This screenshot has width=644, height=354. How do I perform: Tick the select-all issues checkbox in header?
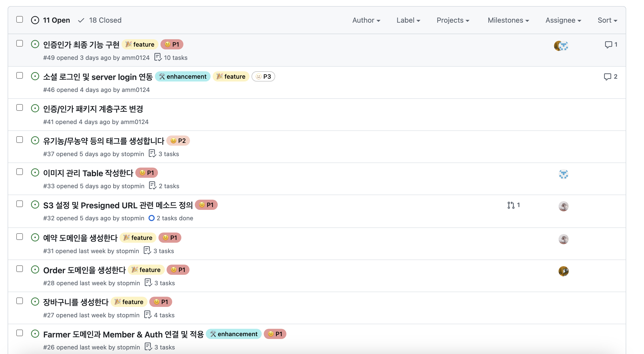click(20, 20)
